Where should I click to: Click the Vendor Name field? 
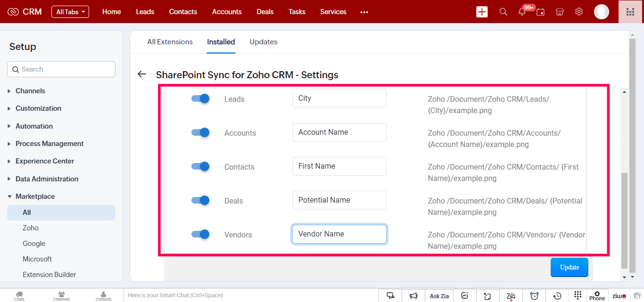(x=339, y=234)
